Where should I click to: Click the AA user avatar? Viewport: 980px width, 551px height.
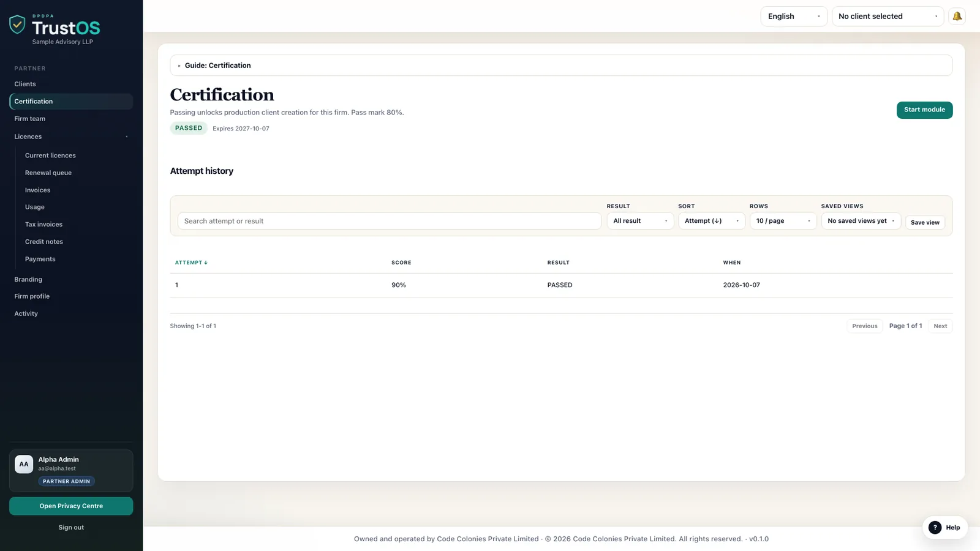click(24, 464)
